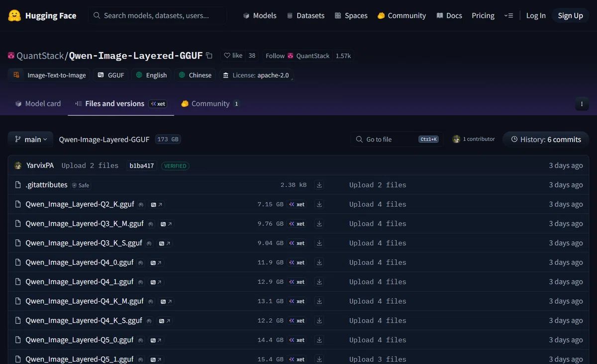Filter by Chinese language tag
This screenshot has width=597, height=364.
195,75
